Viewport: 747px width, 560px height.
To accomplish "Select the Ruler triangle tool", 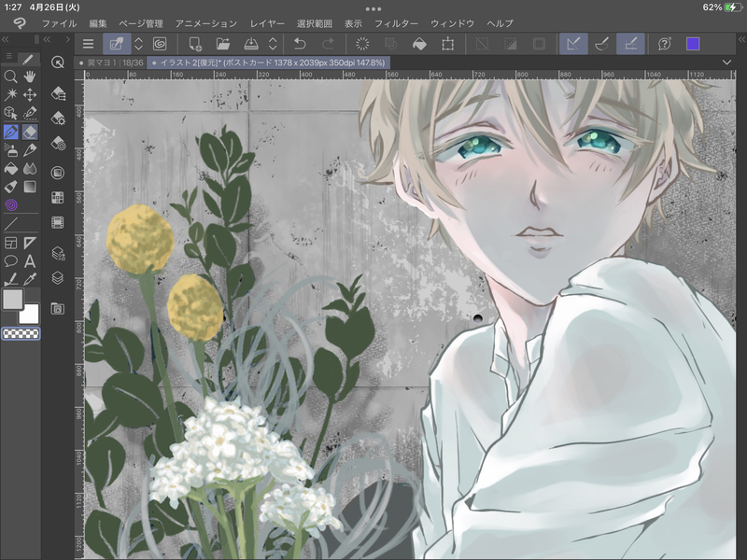I will pos(30,243).
